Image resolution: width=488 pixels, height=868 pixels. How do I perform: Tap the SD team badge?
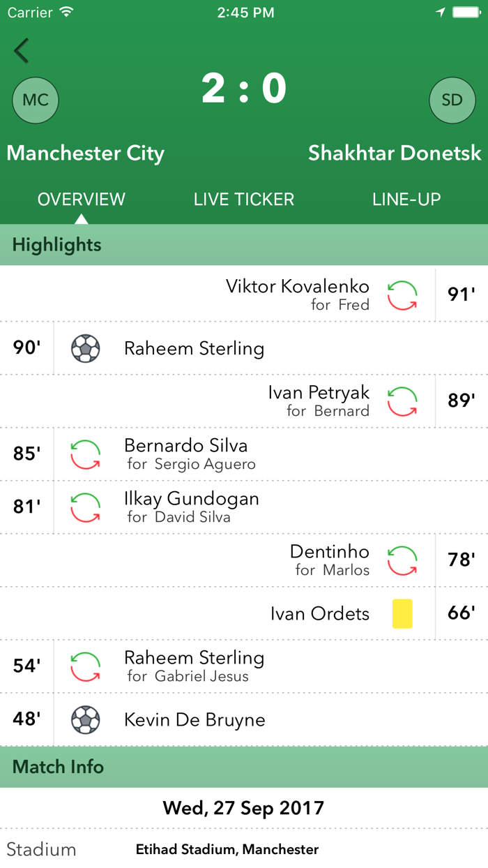(x=452, y=100)
